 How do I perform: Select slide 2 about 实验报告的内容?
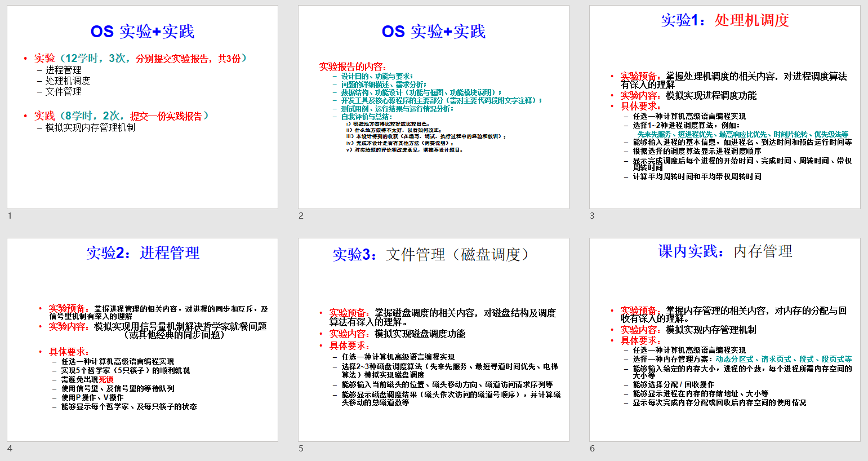[x=433, y=107]
